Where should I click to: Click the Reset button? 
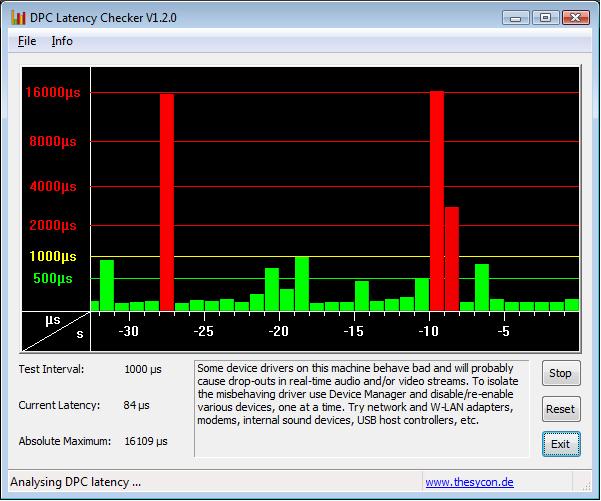click(561, 409)
